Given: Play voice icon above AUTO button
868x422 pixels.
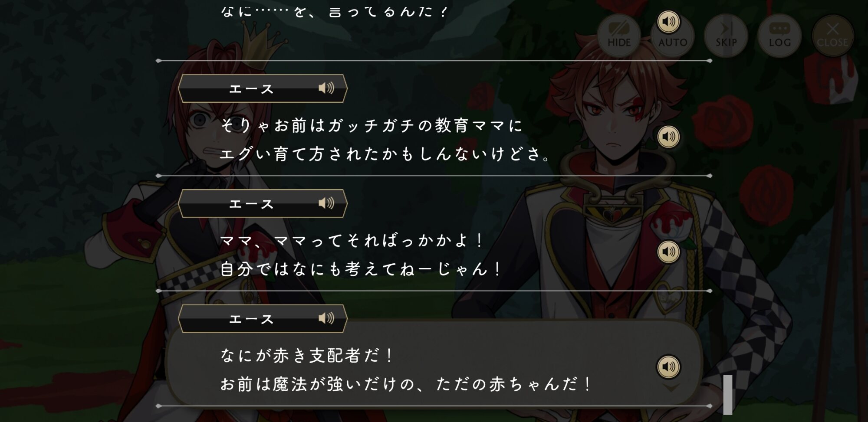Looking at the screenshot, I should 668,21.
